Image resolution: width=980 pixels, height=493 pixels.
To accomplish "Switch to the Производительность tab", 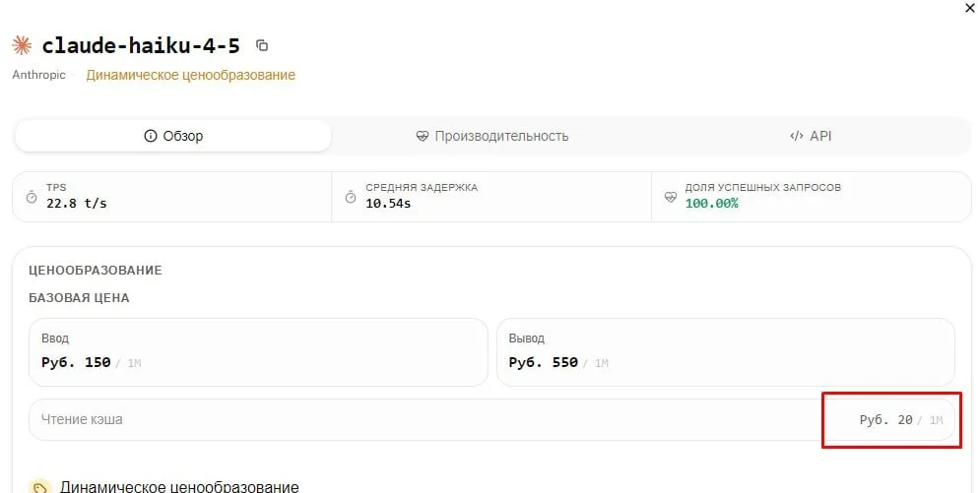I will [x=491, y=136].
